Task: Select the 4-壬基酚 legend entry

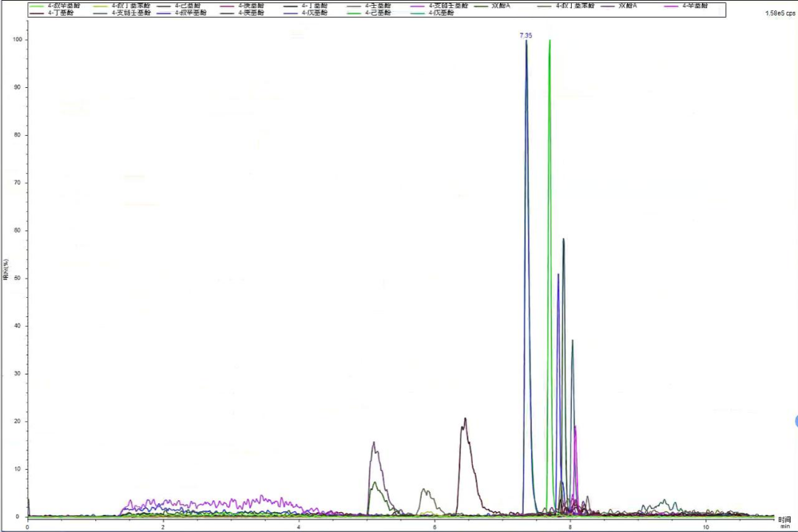Action: click(376, 6)
